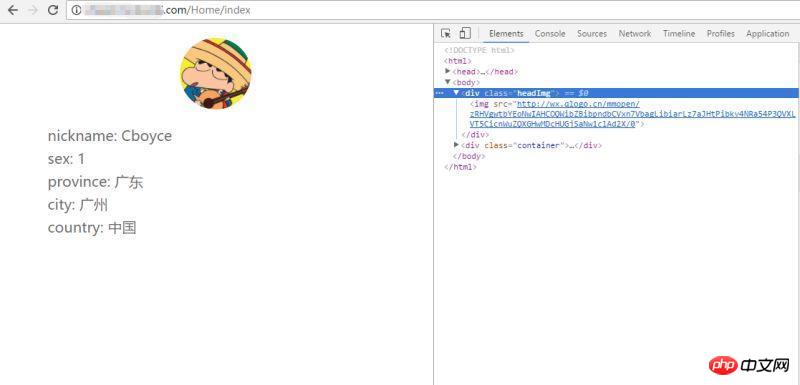Click the three dots beside selected node
This screenshot has width=800, height=385.
pos(439,93)
